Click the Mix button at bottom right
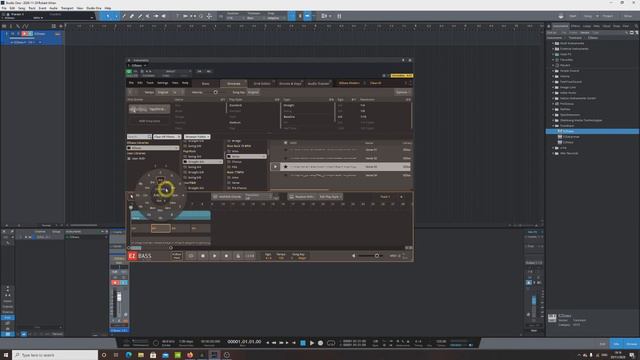640x360 pixels. pos(616,344)
